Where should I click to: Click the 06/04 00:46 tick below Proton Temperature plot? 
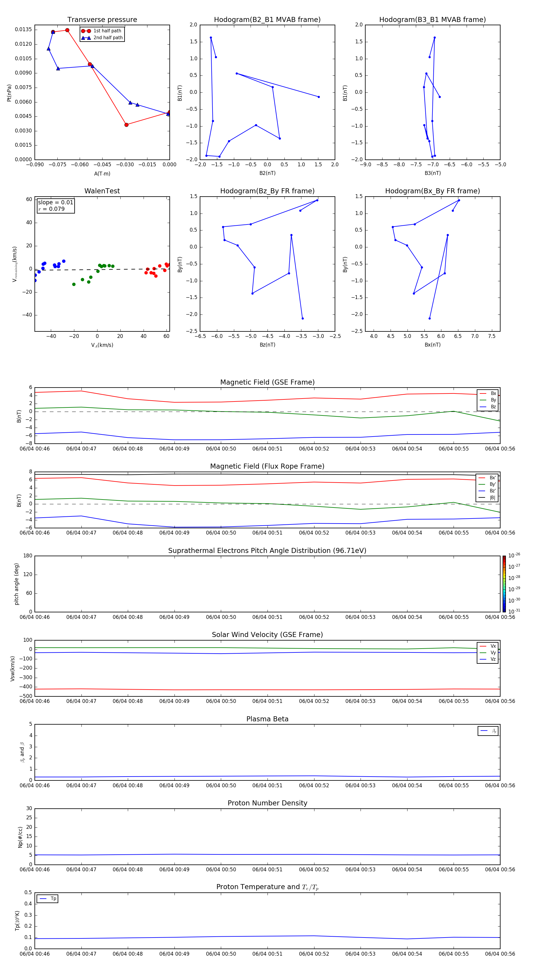pyautogui.click(x=35, y=954)
